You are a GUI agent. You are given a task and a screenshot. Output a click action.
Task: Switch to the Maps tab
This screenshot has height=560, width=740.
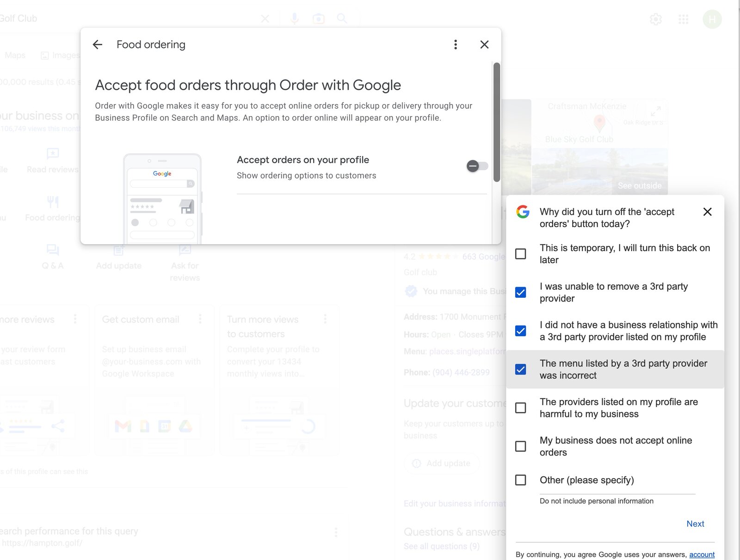pos(15,55)
